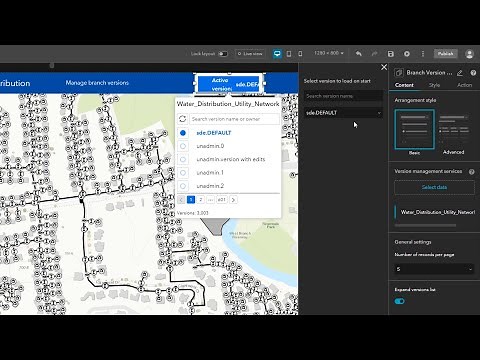
Task: Switch to the Action tab
Action: click(464, 85)
